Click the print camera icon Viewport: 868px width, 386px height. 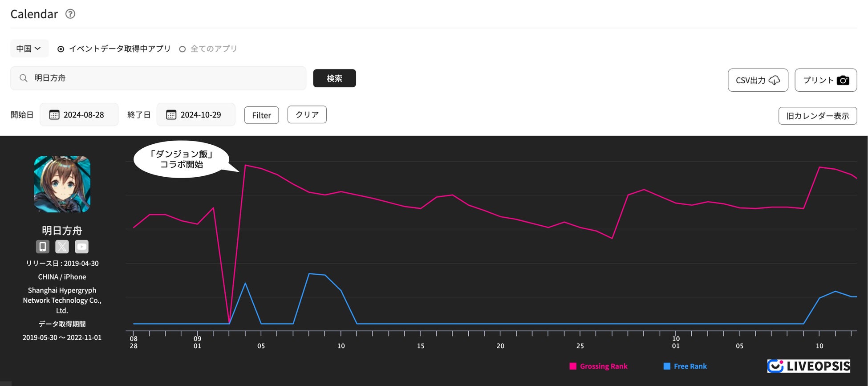point(843,80)
